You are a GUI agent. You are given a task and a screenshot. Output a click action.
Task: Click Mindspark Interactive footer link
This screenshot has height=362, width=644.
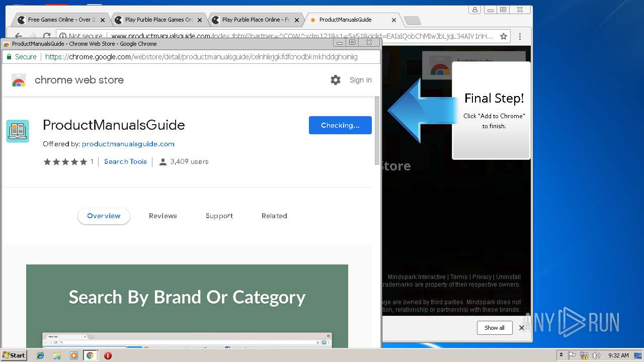[417, 277]
